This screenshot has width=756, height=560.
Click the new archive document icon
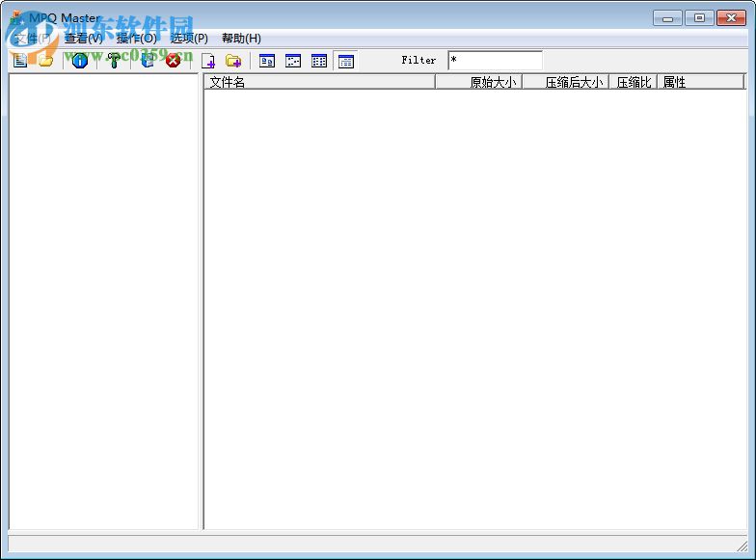19,61
